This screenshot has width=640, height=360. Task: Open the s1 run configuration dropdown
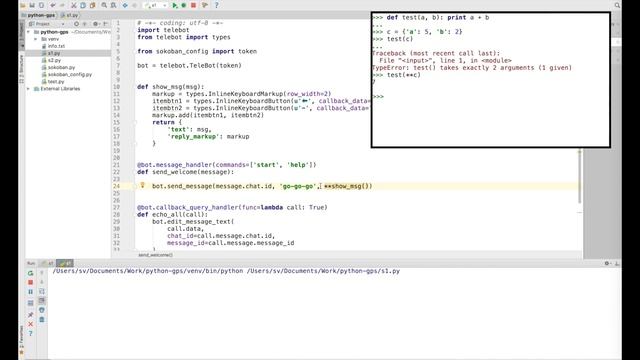(x=156, y=5)
